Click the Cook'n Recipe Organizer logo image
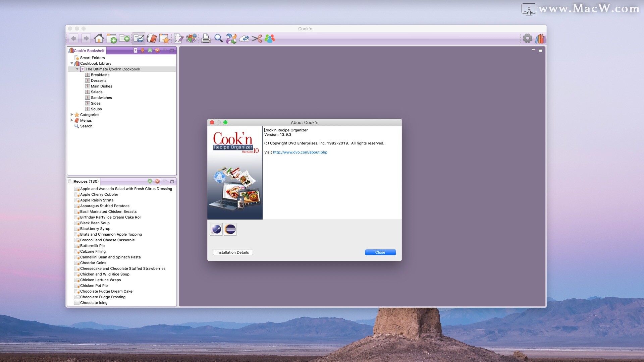This screenshot has width=644, height=362. [x=235, y=173]
